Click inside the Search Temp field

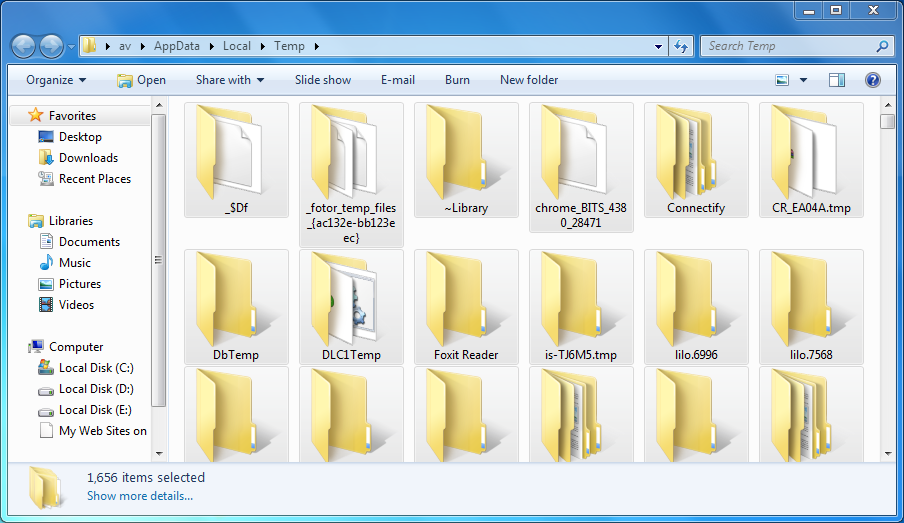785,46
